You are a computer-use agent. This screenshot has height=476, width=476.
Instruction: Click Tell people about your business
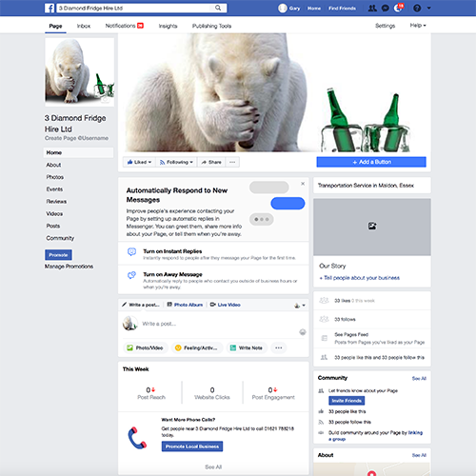360,278
